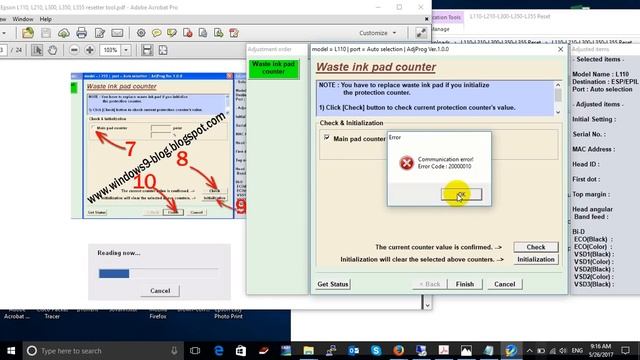
Task: Click OK in the Error dialog
Action: coord(461,194)
